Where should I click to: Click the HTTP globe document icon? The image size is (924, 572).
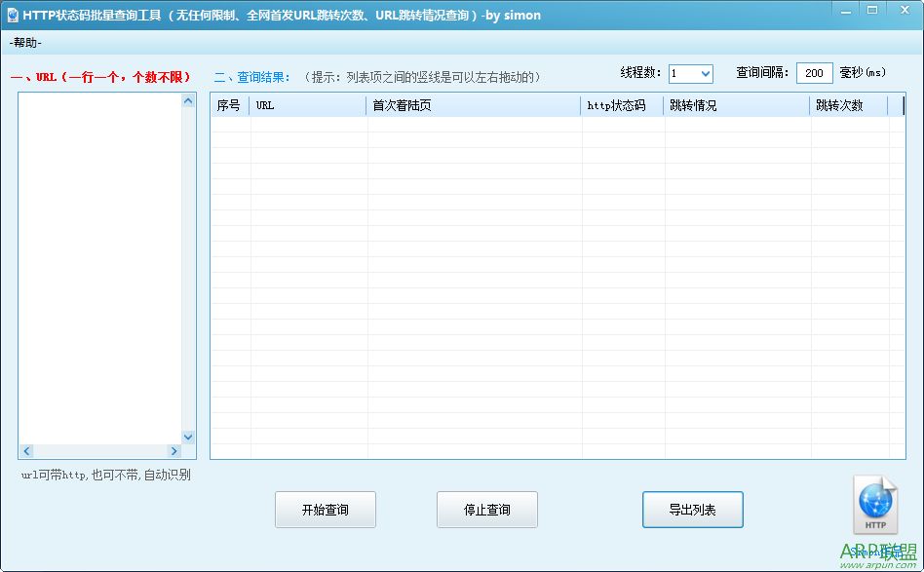tap(874, 505)
